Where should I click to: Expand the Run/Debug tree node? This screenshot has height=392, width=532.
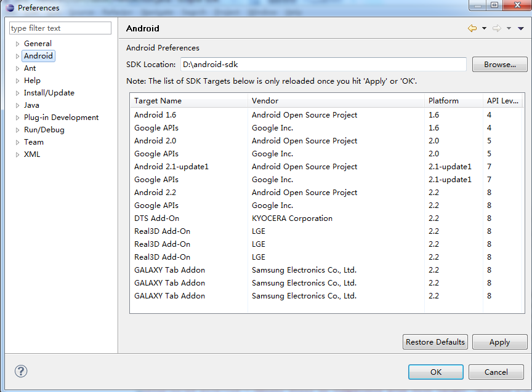point(17,130)
